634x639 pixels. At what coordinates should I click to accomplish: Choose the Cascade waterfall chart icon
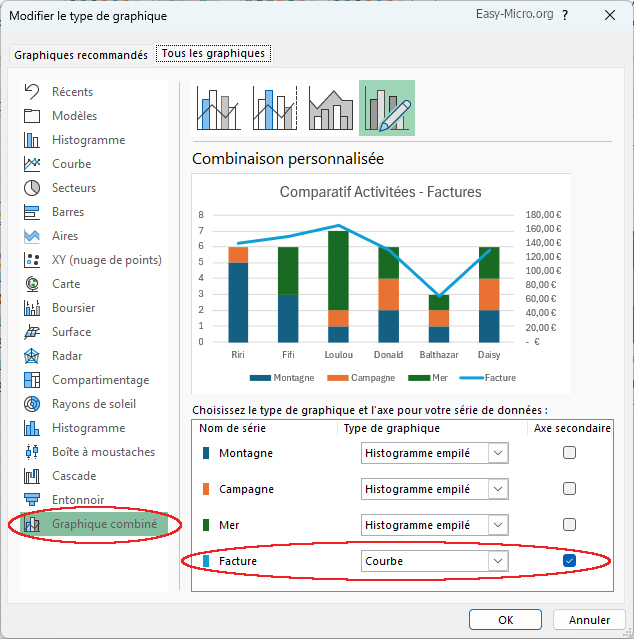(x=32, y=476)
